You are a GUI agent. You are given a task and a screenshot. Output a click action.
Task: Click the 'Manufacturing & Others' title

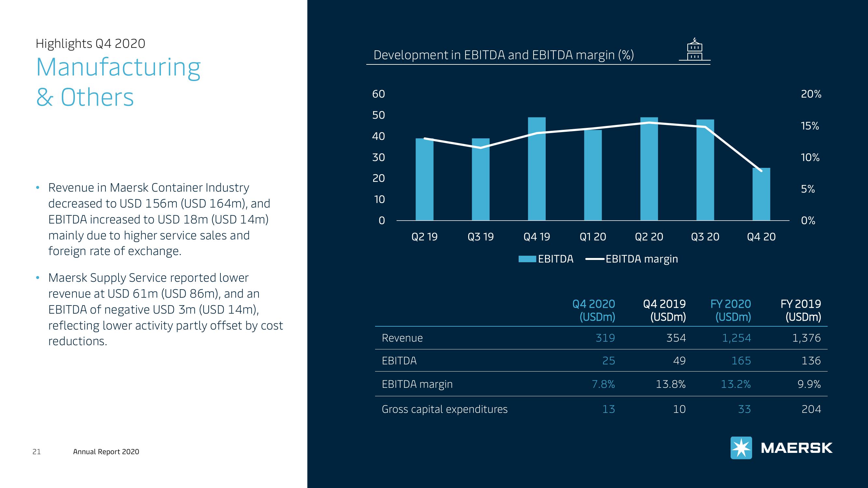click(118, 82)
